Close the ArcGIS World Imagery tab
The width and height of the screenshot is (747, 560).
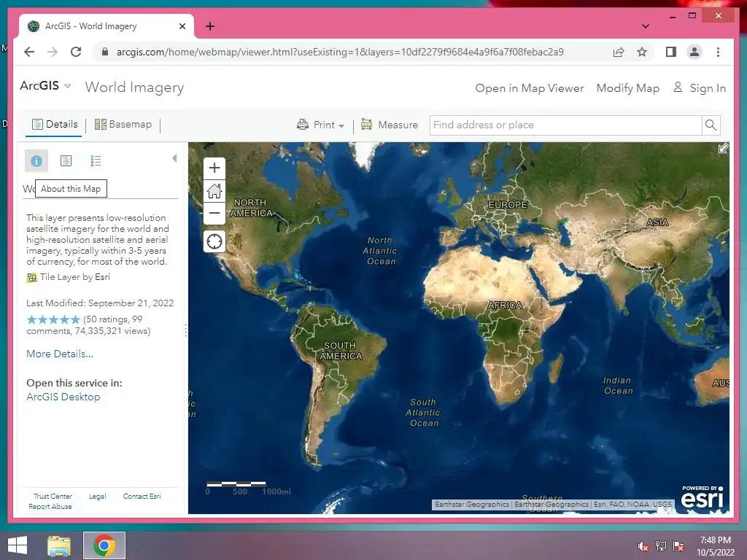(x=182, y=26)
